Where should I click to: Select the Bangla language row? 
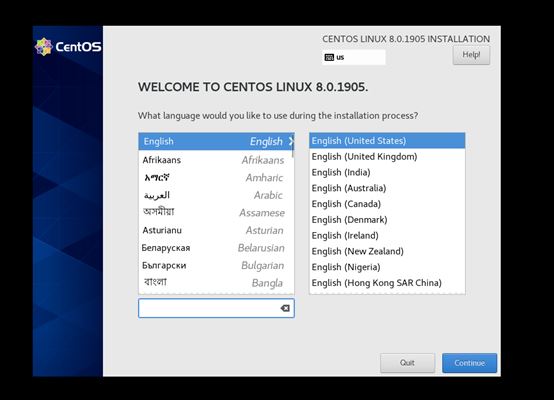point(216,283)
